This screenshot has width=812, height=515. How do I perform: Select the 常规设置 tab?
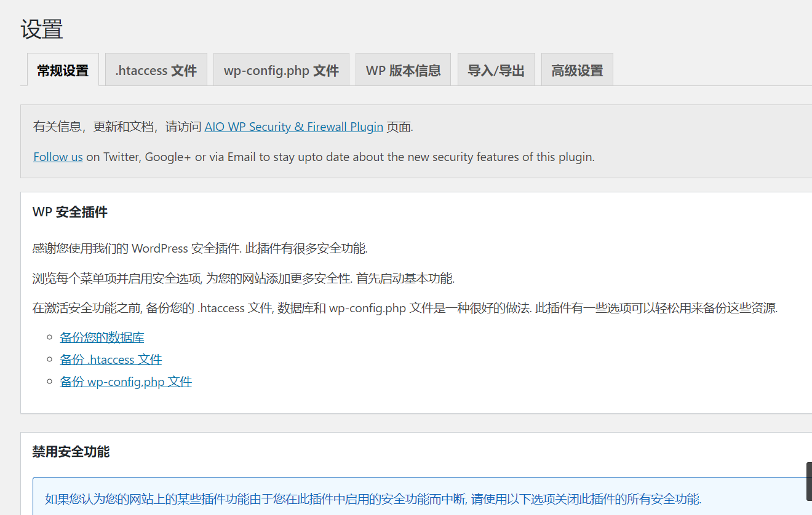coord(63,70)
